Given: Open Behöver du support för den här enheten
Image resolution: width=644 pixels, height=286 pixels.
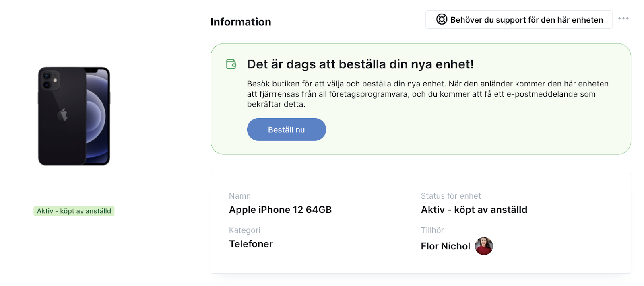Looking at the screenshot, I should (x=519, y=20).
